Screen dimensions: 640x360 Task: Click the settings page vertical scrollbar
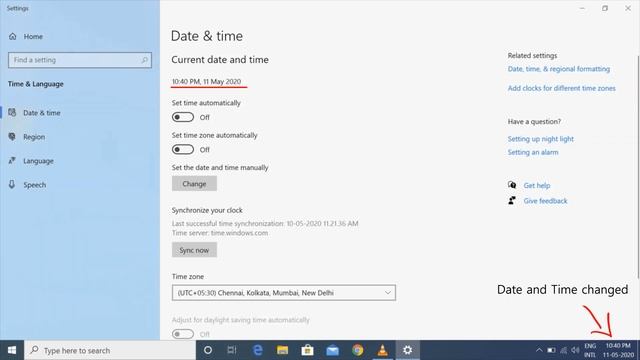[638, 167]
